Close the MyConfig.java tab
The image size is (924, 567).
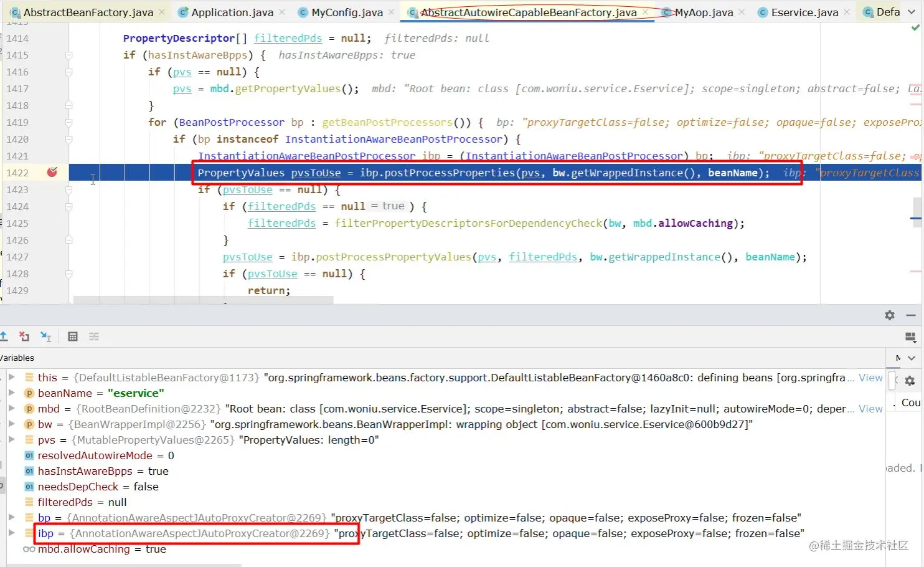click(x=392, y=12)
